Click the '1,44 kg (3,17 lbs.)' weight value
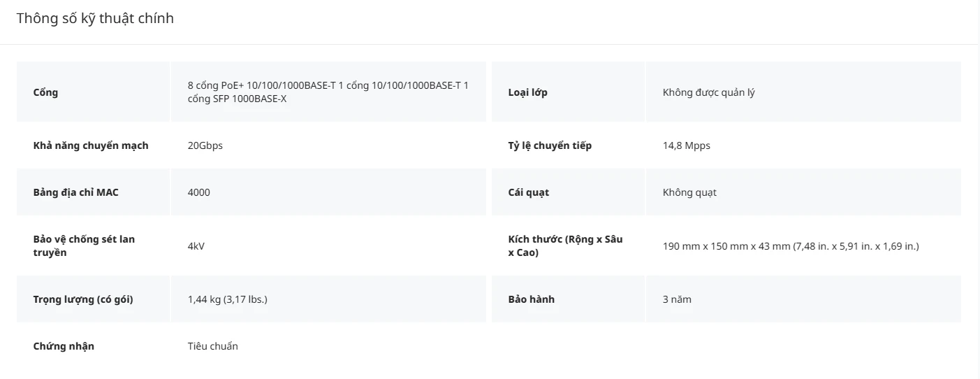Image resolution: width=980 pixels, height=379 pixels. 228,299
